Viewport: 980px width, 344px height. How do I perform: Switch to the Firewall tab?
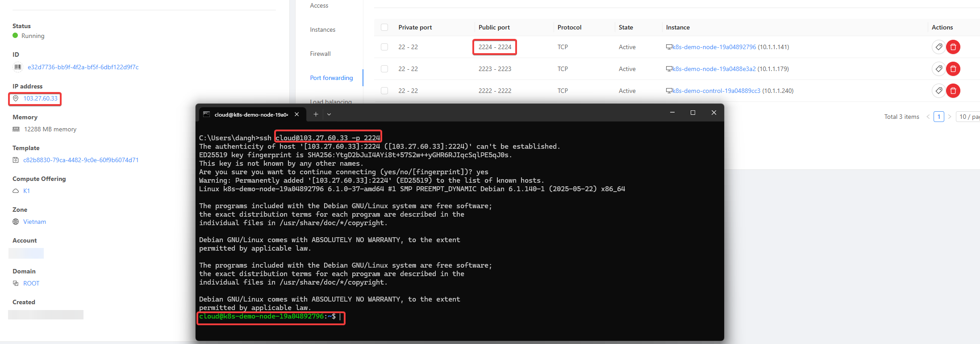[320, 54]
